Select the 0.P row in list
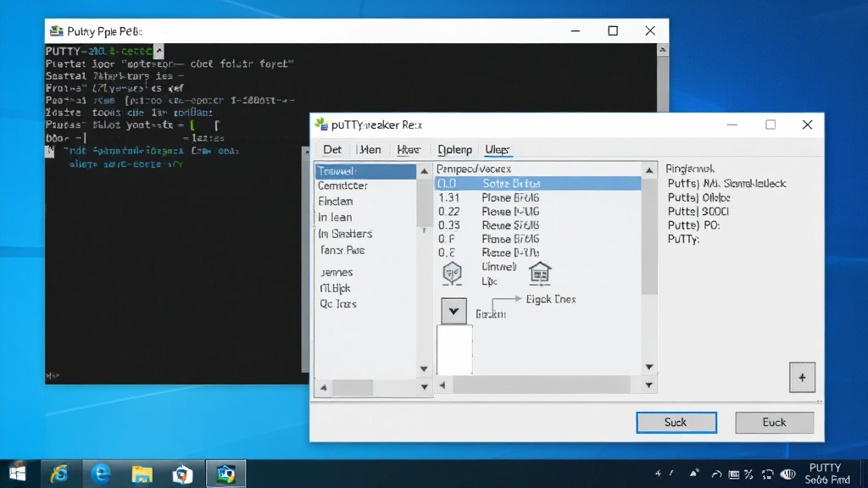This screenshot has height=488, width=868. (x=537, y=239)
